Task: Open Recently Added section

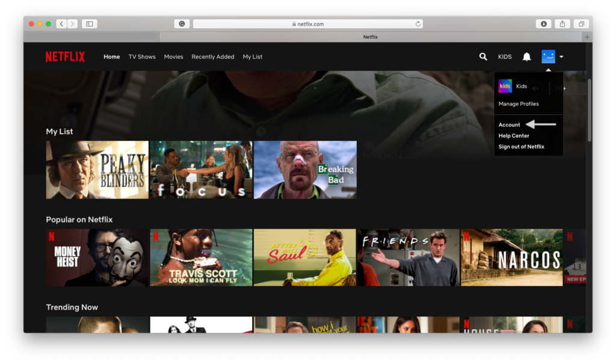Action: pos(213,57)
